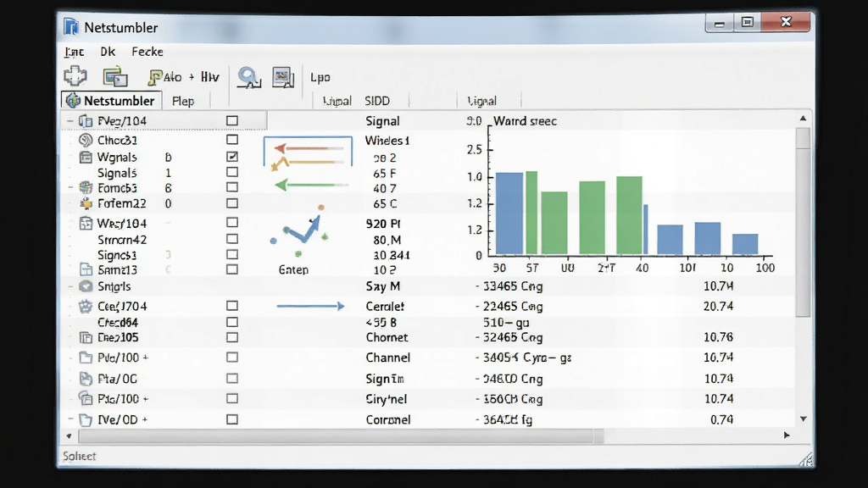Click the SIDD column header
This screenshot has height=488, width=868.
tap(377, 101)
